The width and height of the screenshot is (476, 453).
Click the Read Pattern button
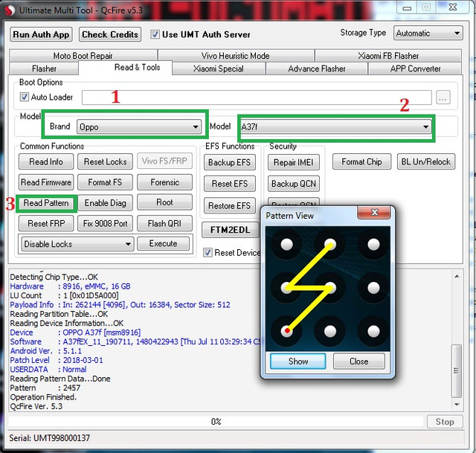46,203
